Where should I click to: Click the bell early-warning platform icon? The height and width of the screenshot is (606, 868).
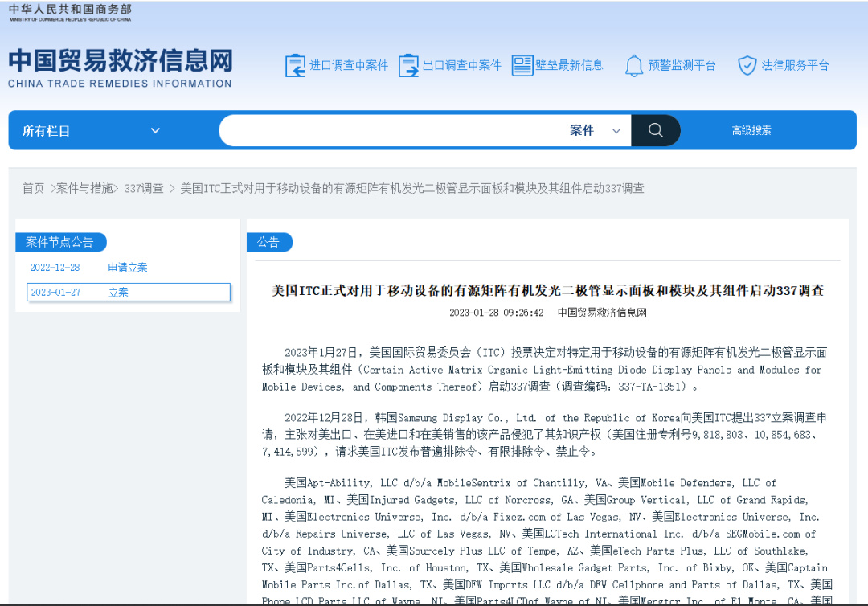coord(634,66)
